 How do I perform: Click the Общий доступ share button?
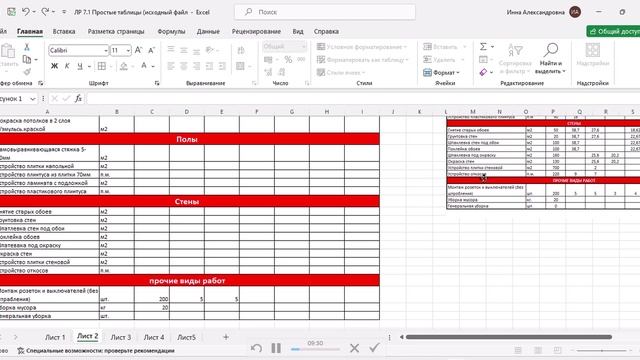tap(613, 31)
